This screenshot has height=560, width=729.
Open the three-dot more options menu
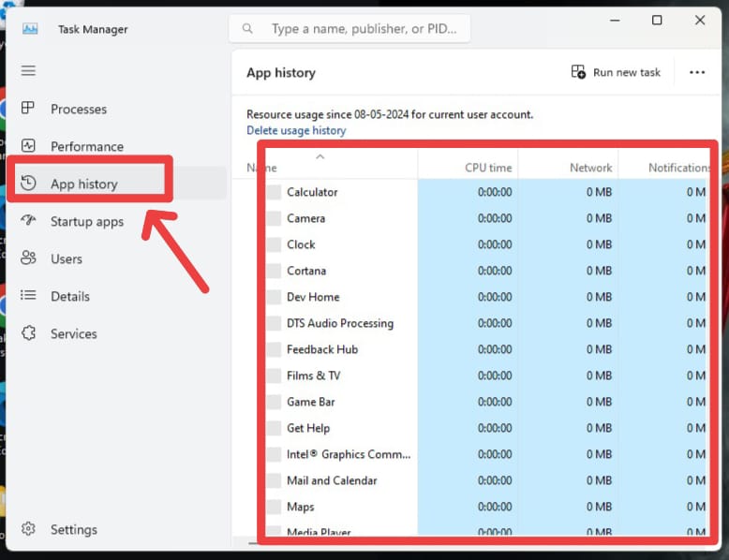pyautogui.click(x=697, y=72)
